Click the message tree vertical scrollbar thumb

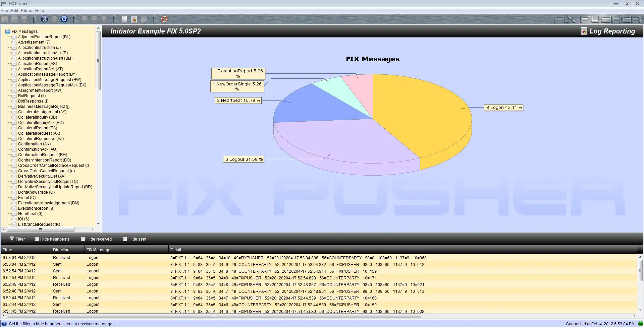98,61
